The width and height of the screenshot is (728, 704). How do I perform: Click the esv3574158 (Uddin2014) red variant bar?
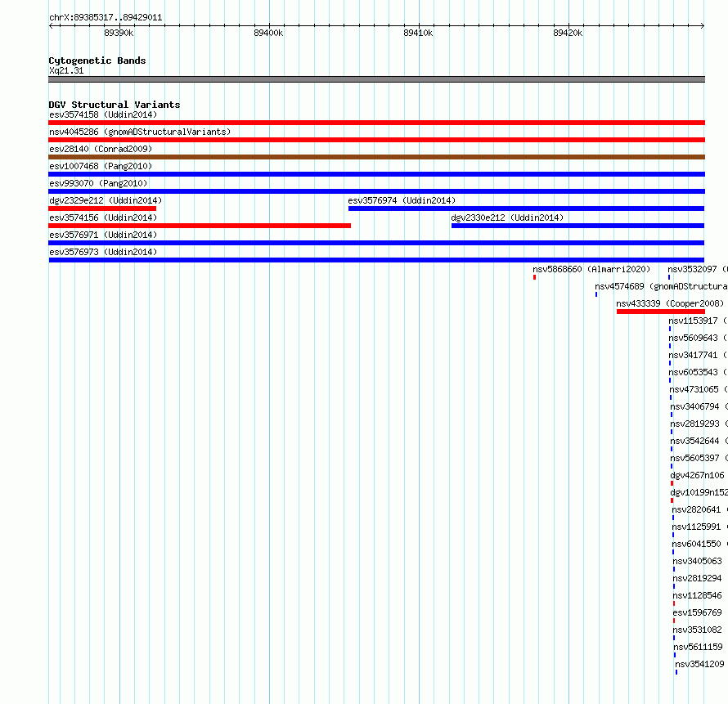coord(376,123)
